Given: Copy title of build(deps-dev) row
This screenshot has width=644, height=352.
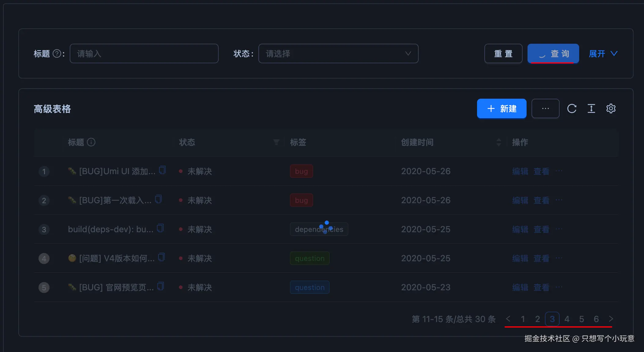Looking at the screenshot, I should click(160, 228).
